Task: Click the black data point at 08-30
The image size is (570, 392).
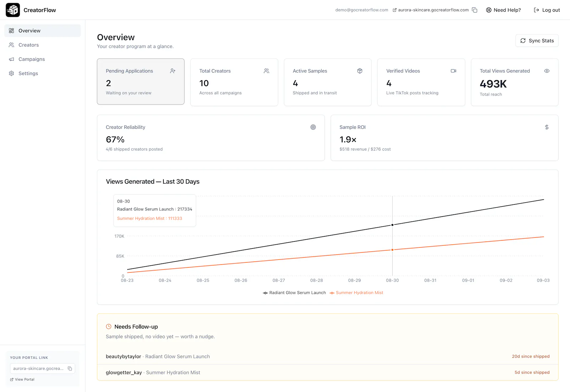Action: coord(393,225)
